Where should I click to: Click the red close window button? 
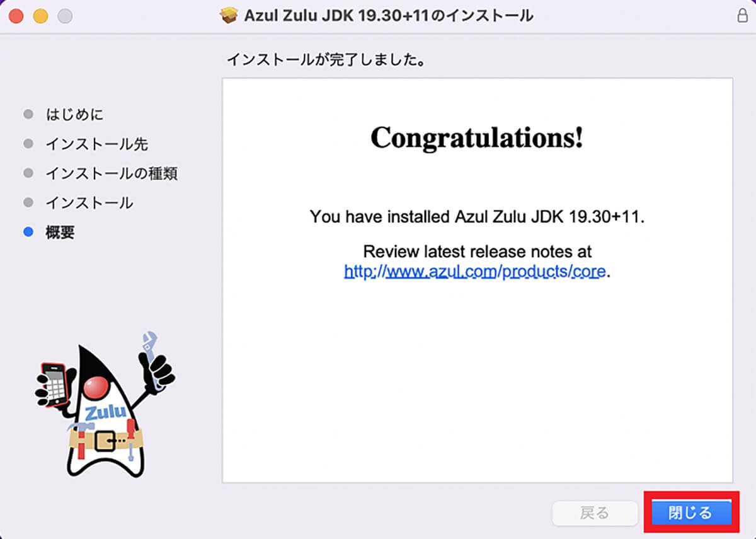tap(16, 16)
